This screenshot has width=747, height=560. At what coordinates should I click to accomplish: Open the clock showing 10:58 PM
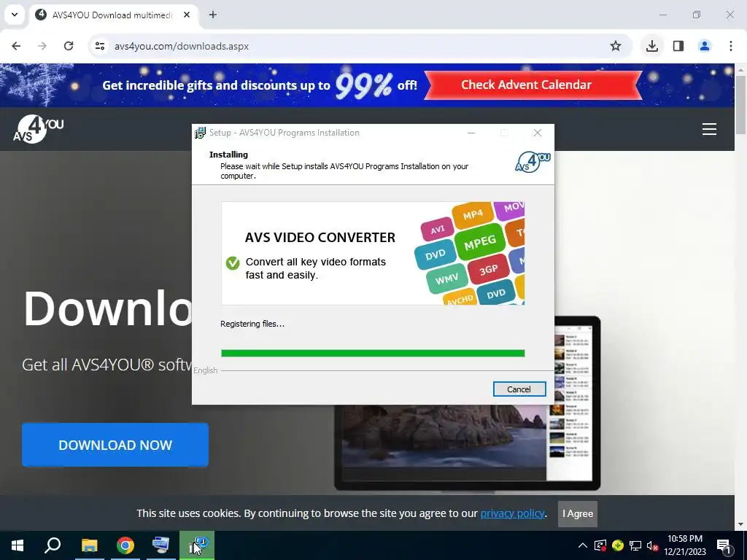coord(684,545)
